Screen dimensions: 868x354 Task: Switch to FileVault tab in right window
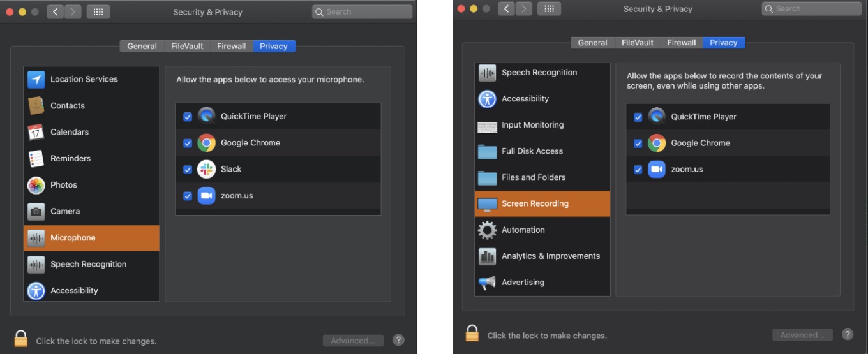pyautogui.click(x=638, y=43)
